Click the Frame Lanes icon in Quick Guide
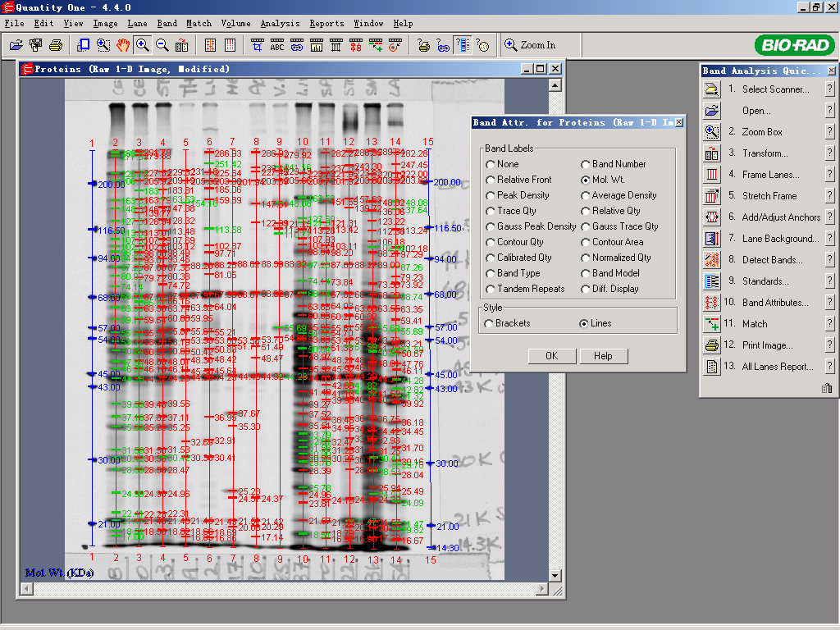840x630 pixels. (712, 175)
